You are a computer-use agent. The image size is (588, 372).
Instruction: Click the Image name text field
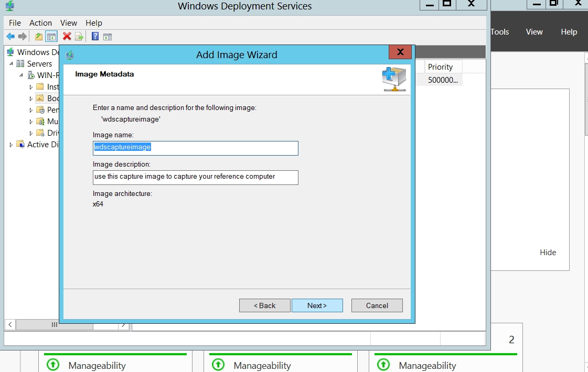click(195, 148)
